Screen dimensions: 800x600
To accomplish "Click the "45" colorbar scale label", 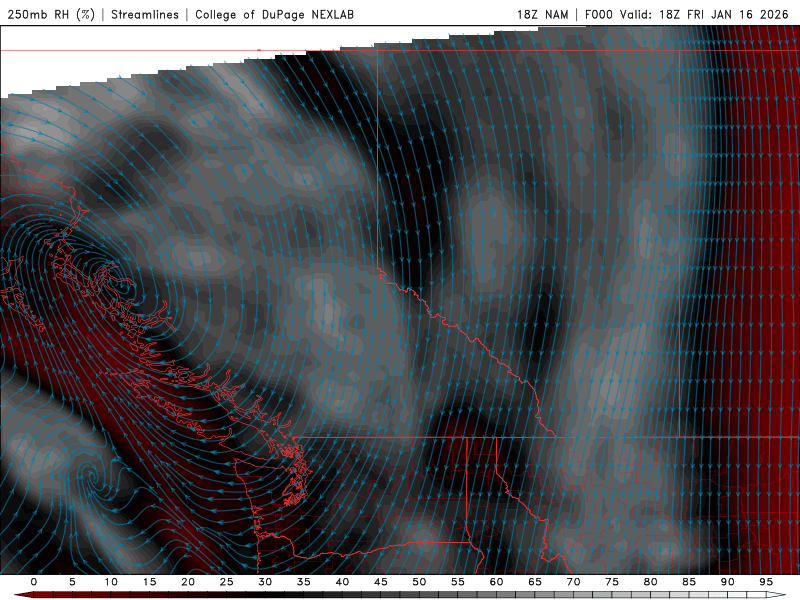I will [x=381, y=582].
